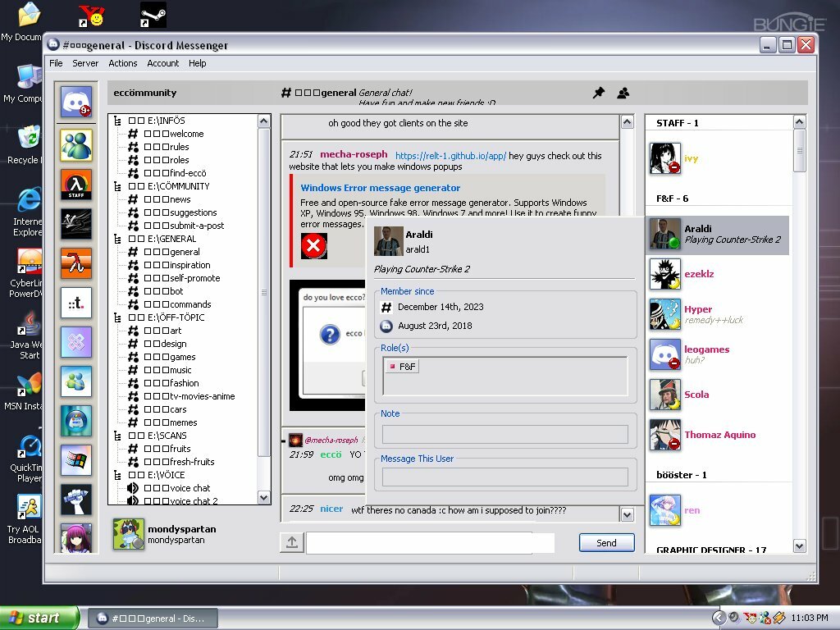Open the pink-haired anime girl server icon
Image resolution: width=840 pixels, height=630 pixels.
[76, 538]
